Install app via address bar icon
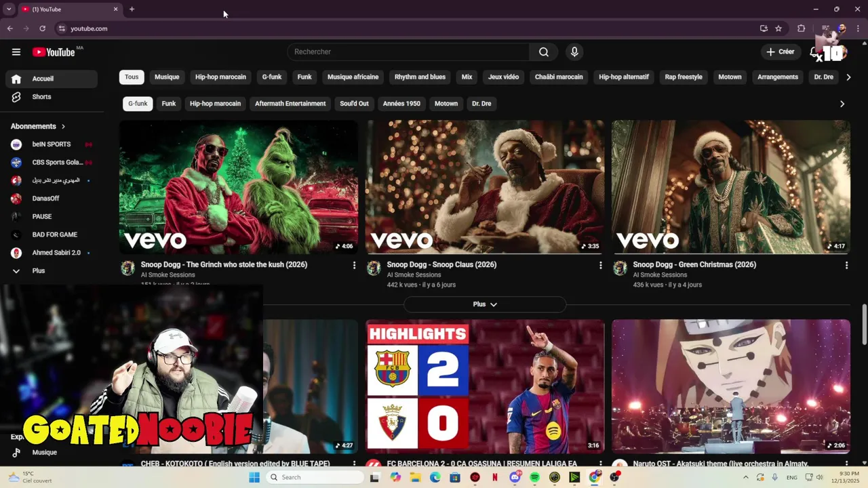Screen dimensions: 868x488 [764, 28]
